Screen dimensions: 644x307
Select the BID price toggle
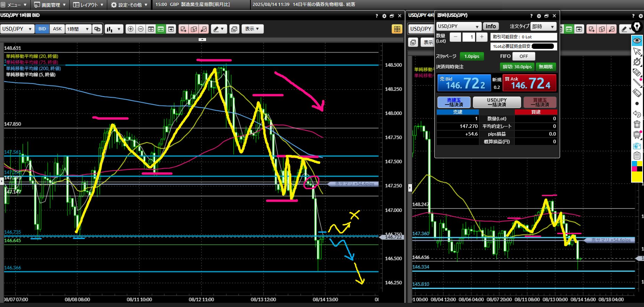click(42, 29)
